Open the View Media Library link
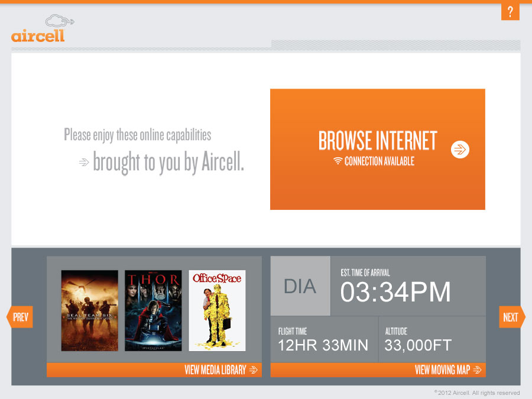The image size is (532, 399). pos(215,370)
